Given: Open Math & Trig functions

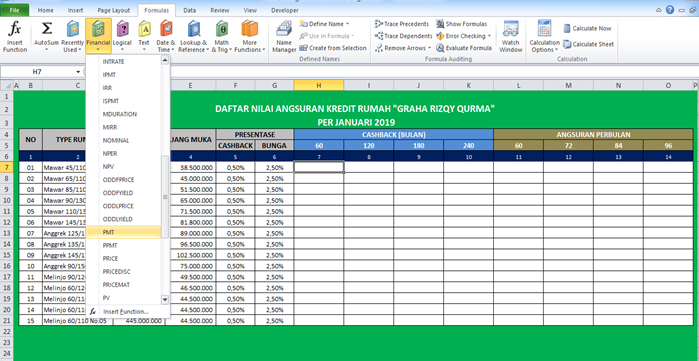Looking at the screenshot, I should pos(222,37).
